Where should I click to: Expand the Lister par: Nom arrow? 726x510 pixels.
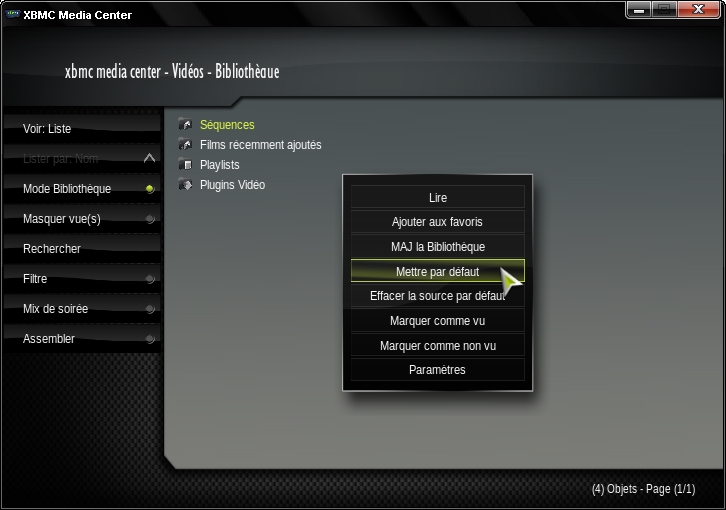pos(149,158)
